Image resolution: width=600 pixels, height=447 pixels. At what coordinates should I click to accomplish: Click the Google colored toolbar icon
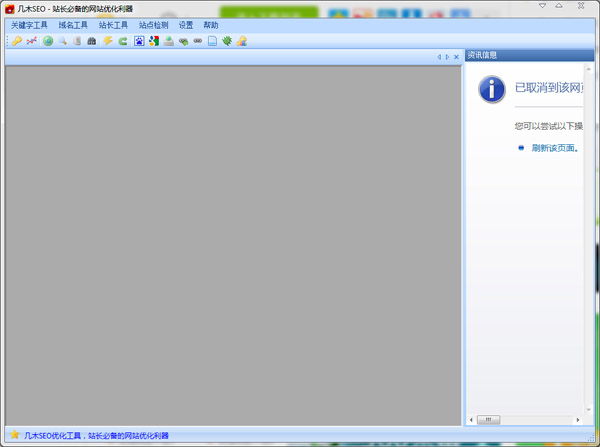click(x=154, y=41)
